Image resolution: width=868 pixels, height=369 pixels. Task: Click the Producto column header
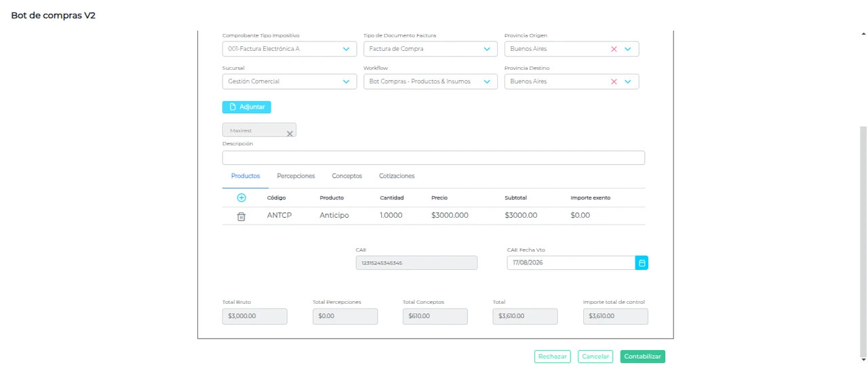click(332, 198)
